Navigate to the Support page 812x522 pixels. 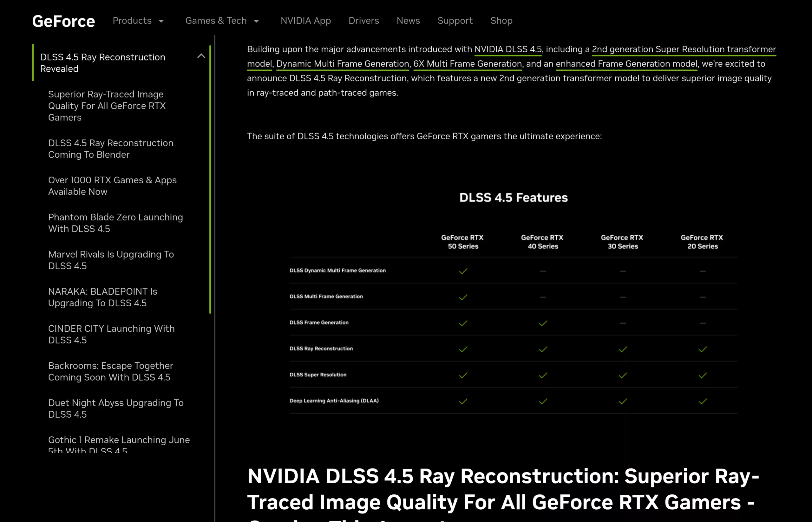coord(455,21)
